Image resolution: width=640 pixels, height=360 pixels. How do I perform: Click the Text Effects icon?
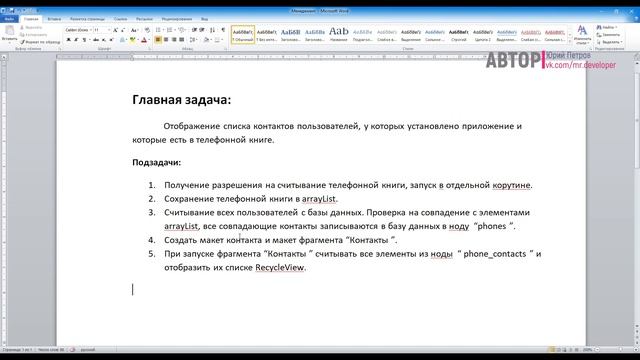point(122,40)
